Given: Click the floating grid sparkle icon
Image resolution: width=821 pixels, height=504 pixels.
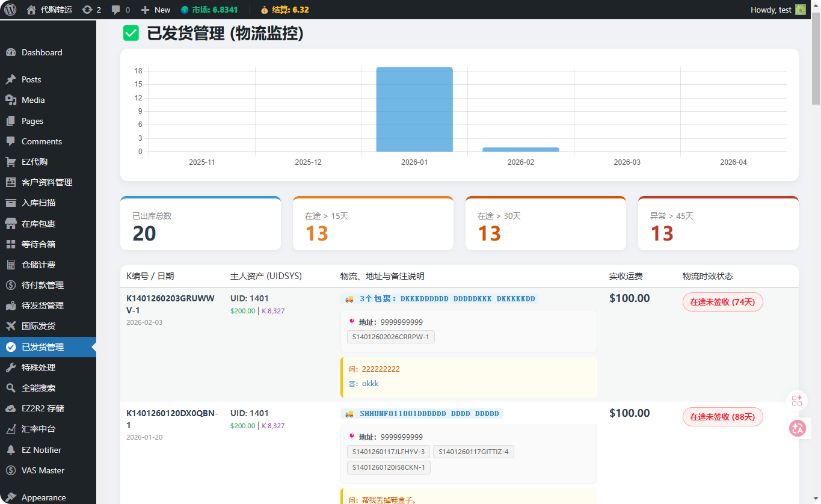Looking at the screenshot, I should tap(798, 401).
